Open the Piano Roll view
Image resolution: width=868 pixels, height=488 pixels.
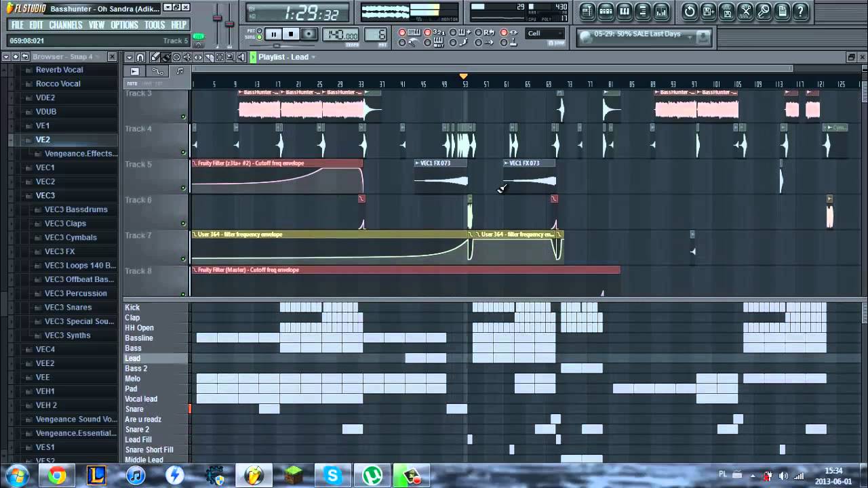[625, 12]
